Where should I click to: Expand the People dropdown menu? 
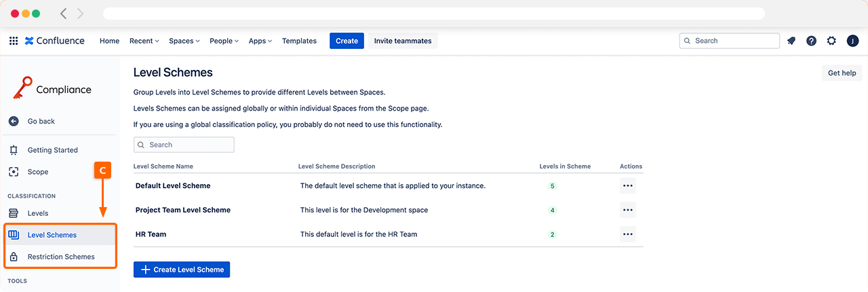(x=224, y=41)
